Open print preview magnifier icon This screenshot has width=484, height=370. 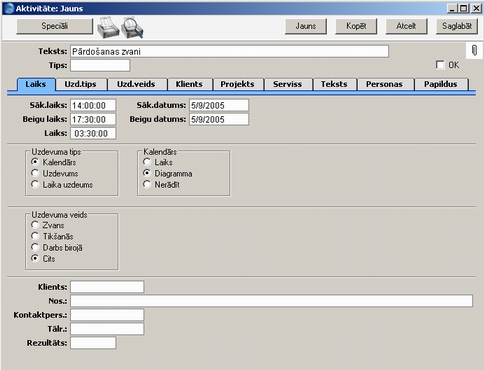click(132, 27)
